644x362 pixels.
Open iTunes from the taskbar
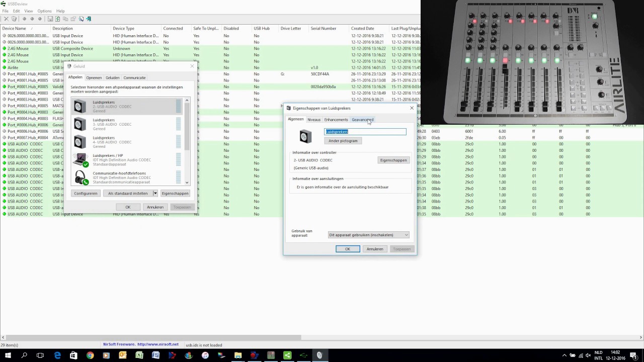(x=205, y=355)
